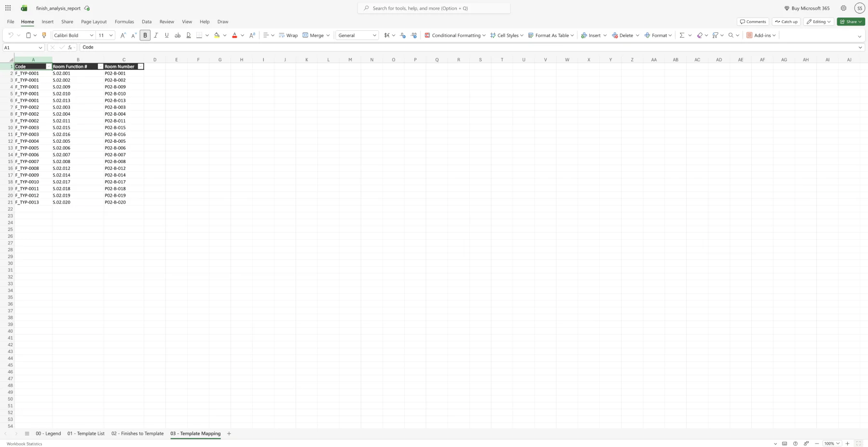Apply fill color to cell A1
Viewport: 868px width, 447px height.
point(217,35)
